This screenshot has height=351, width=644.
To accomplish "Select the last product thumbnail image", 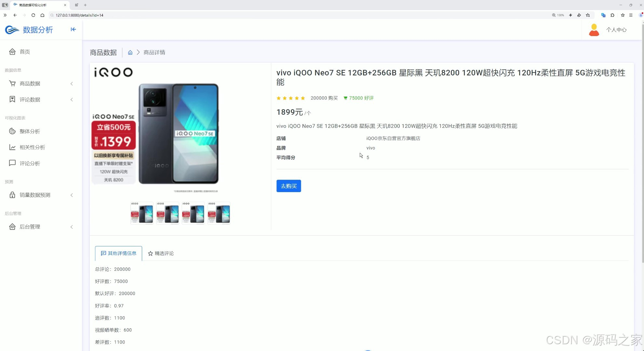I will coord(219,213).
